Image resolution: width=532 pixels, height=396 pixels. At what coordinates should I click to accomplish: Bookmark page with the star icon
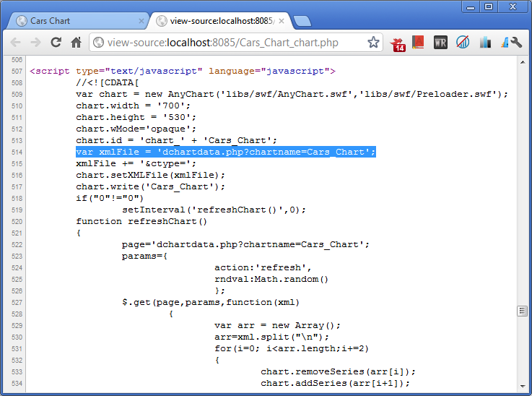coord(373,43)
